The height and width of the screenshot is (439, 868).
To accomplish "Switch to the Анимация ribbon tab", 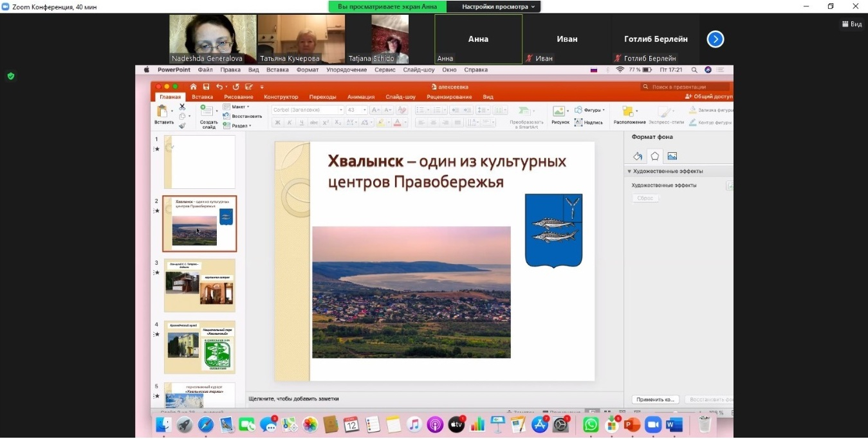I will [x=361, y=97].
